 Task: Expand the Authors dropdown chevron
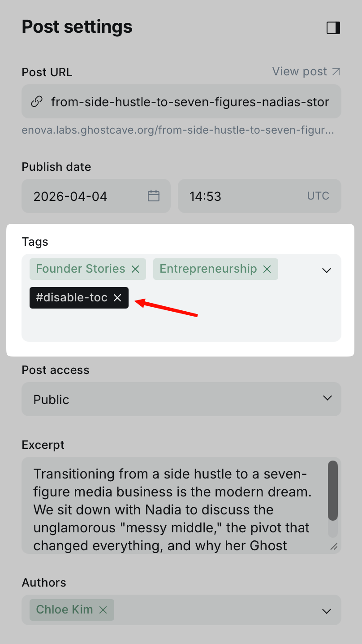(x=327, y=611)
